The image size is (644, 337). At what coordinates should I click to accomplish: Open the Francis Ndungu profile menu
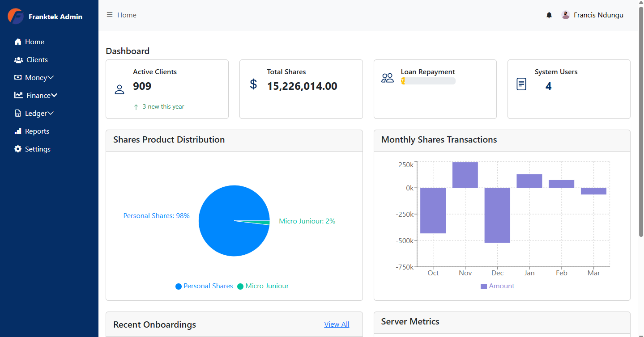click(598, 15)
